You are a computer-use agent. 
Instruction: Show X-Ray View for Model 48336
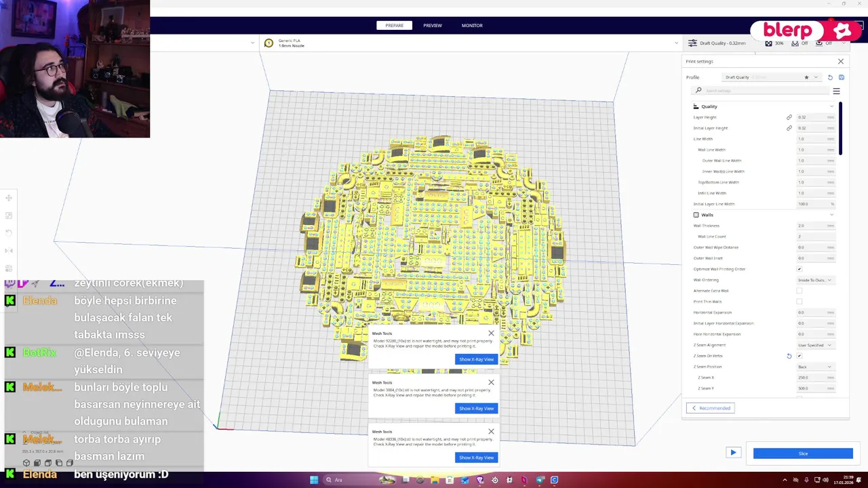[x=476, y=457]
